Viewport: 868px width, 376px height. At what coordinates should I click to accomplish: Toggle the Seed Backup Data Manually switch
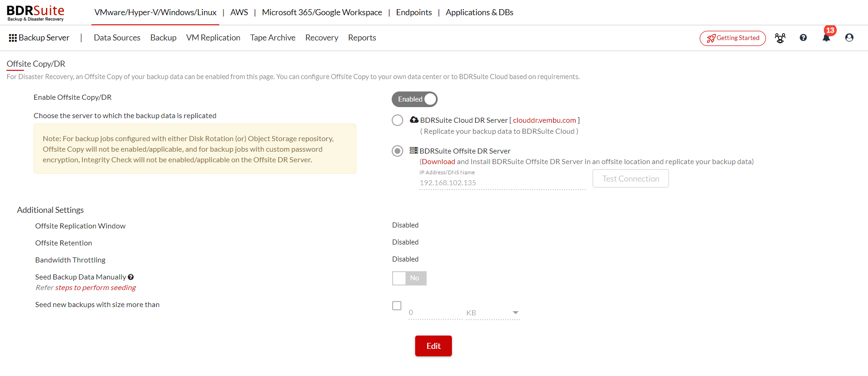tap(409, 278)
